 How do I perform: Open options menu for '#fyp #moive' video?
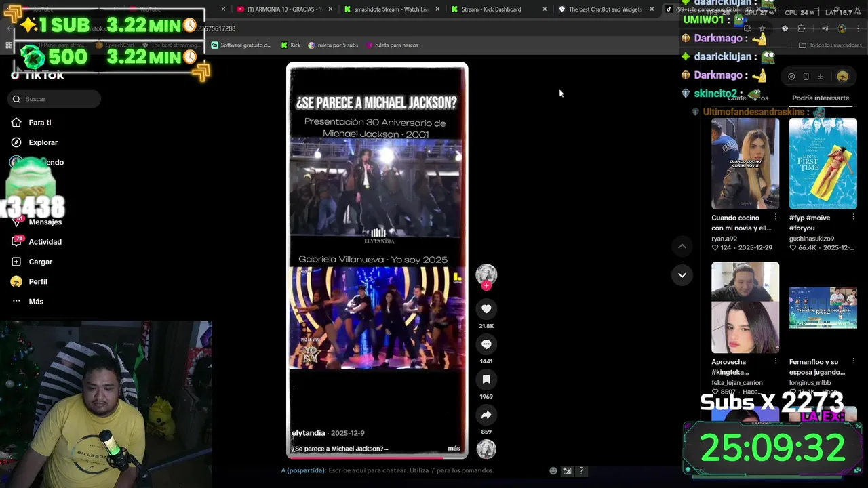(x=853, y=218)
